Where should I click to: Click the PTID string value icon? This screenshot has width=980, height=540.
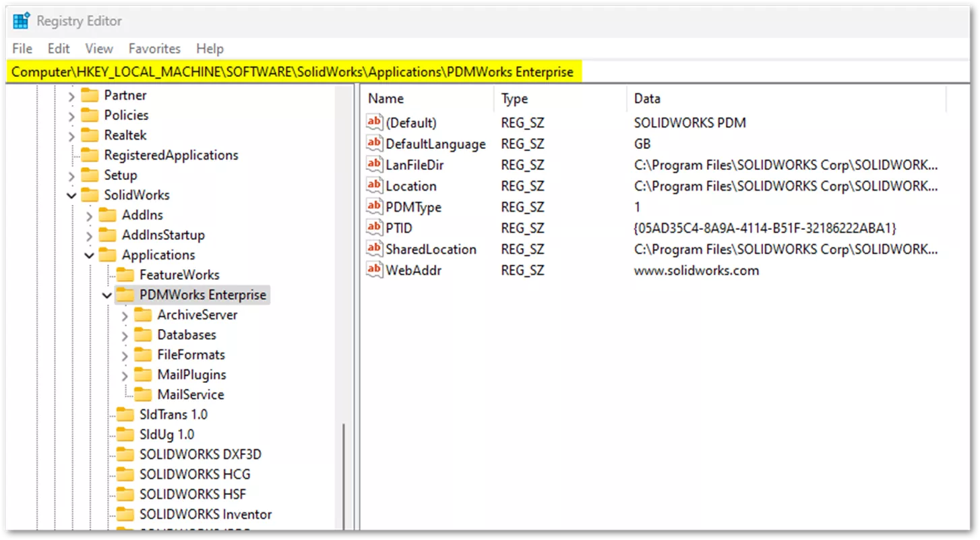pos(374,228)
